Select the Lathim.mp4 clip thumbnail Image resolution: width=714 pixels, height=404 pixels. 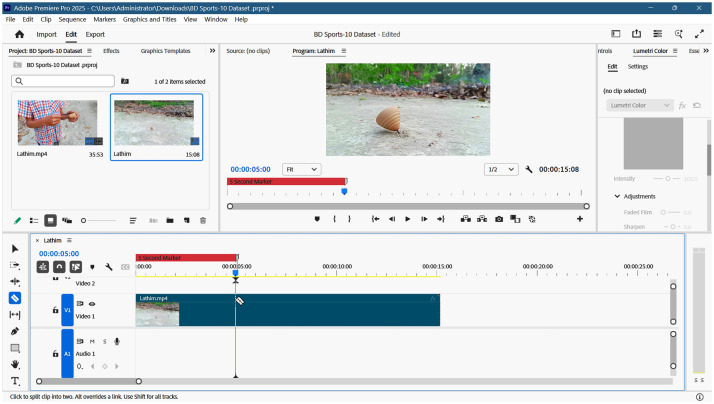click(x=57, y=123)
